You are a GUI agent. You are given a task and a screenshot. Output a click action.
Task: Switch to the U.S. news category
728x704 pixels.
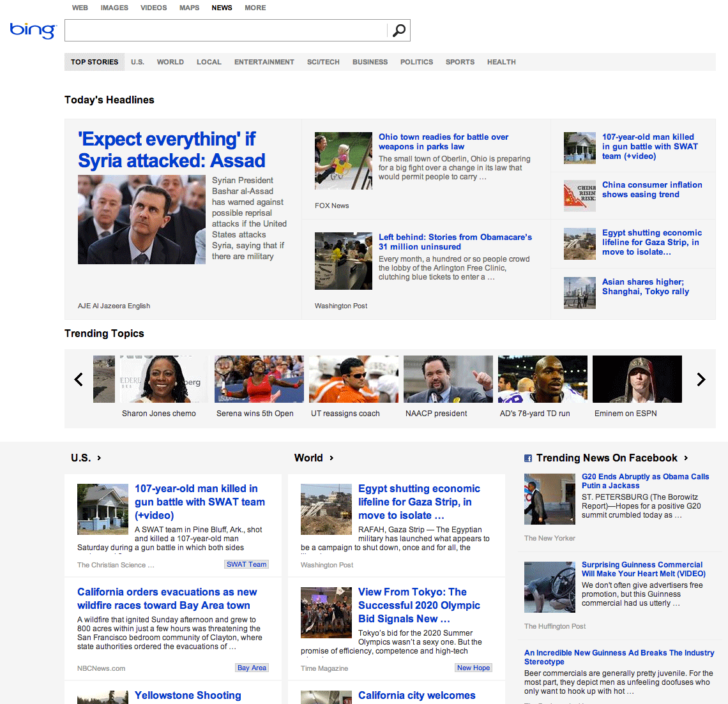coord(137,62)
